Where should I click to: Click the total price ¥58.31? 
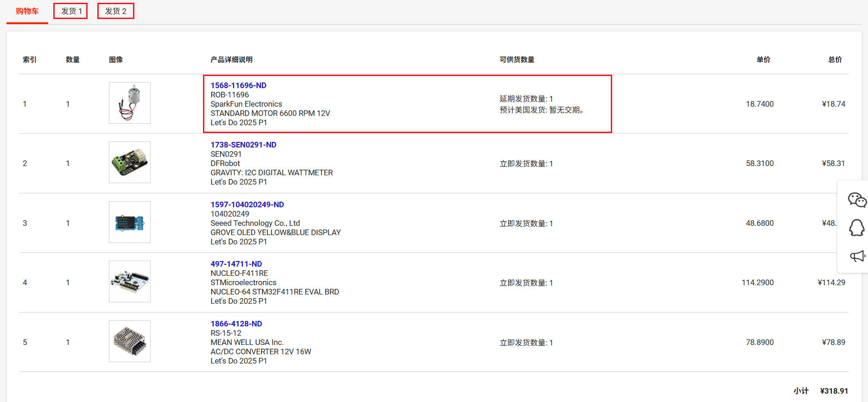click(833, 163)
